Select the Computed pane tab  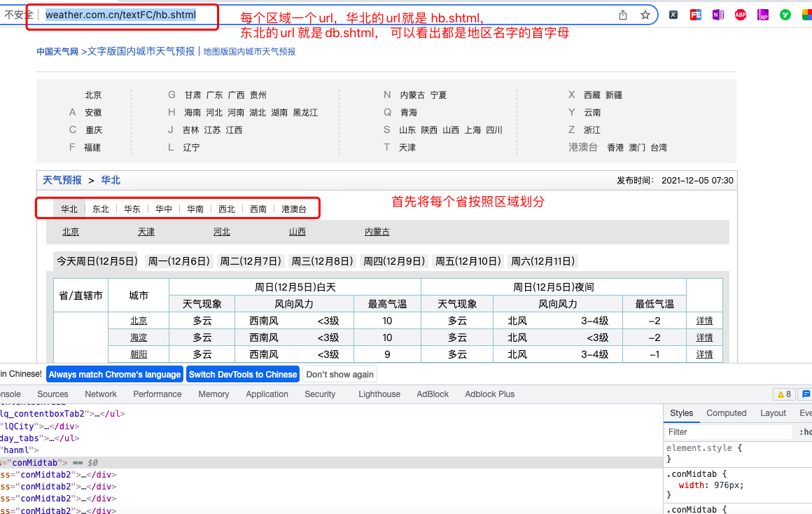[727, 413]
